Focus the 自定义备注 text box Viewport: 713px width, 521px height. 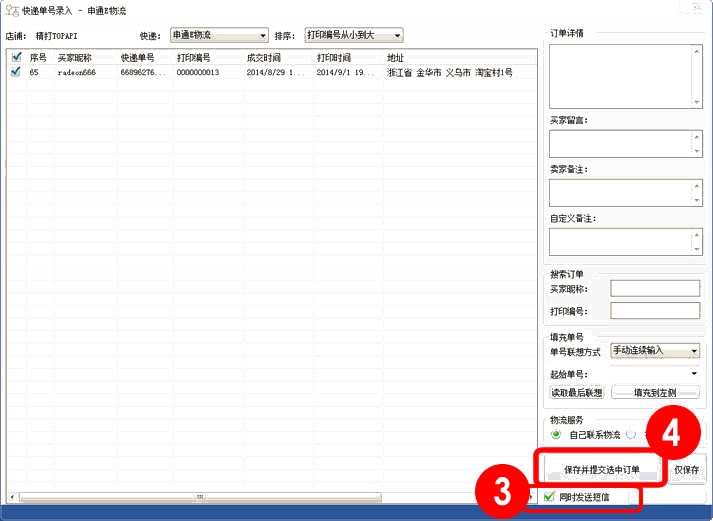[626, 242]
